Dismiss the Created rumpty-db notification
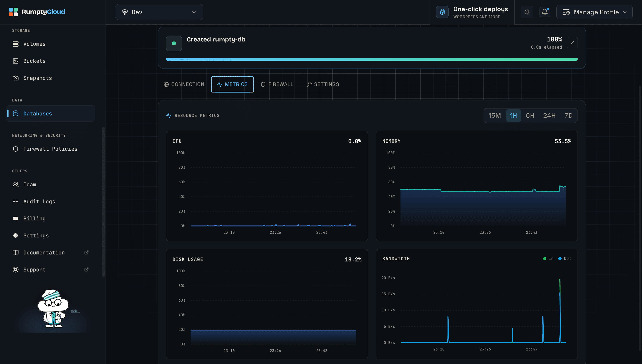Image resolution: width=642 pixels, height=364 pixels. [572, 43]
